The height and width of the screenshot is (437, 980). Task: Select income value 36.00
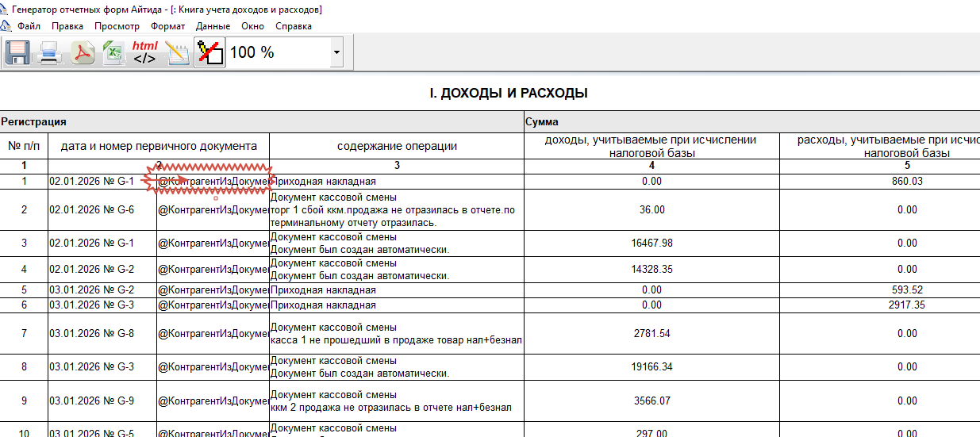pos(651,210)
